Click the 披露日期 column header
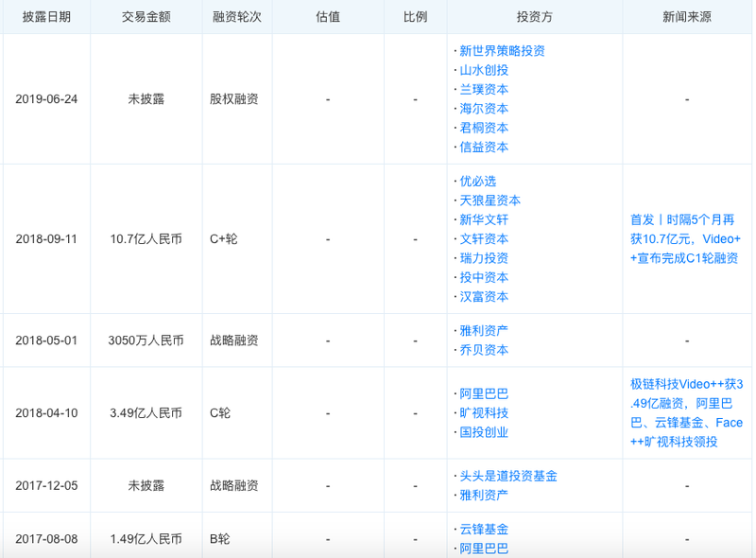The image size is (756, 558). pyautogui.click(x=46, y=17)
